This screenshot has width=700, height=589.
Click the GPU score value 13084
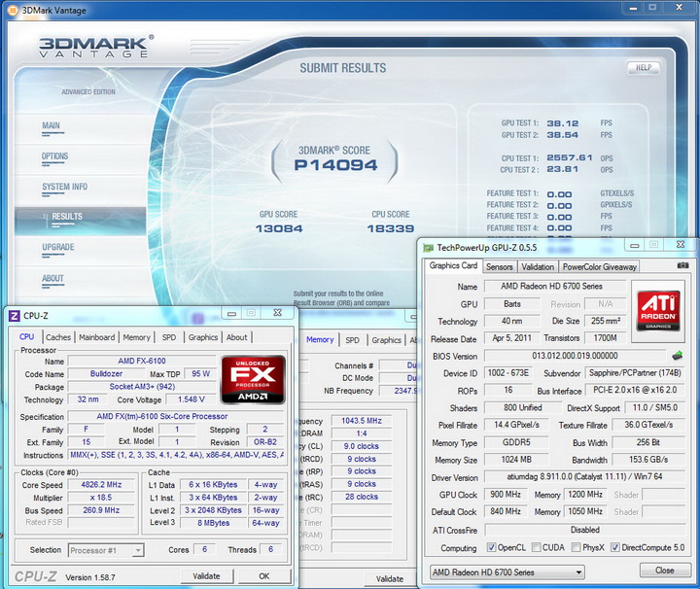pyautogui.click(x=279, y=229)
